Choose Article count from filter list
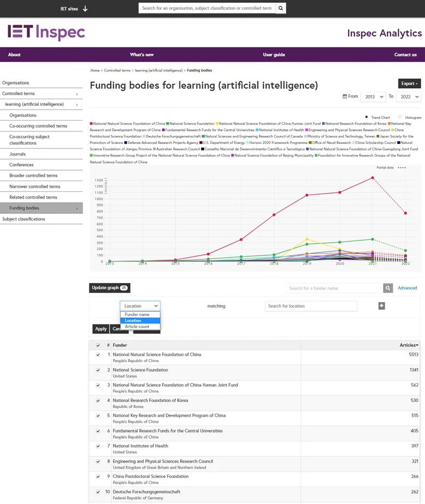The width and height of the screenshot is (425, 504). 137,327
